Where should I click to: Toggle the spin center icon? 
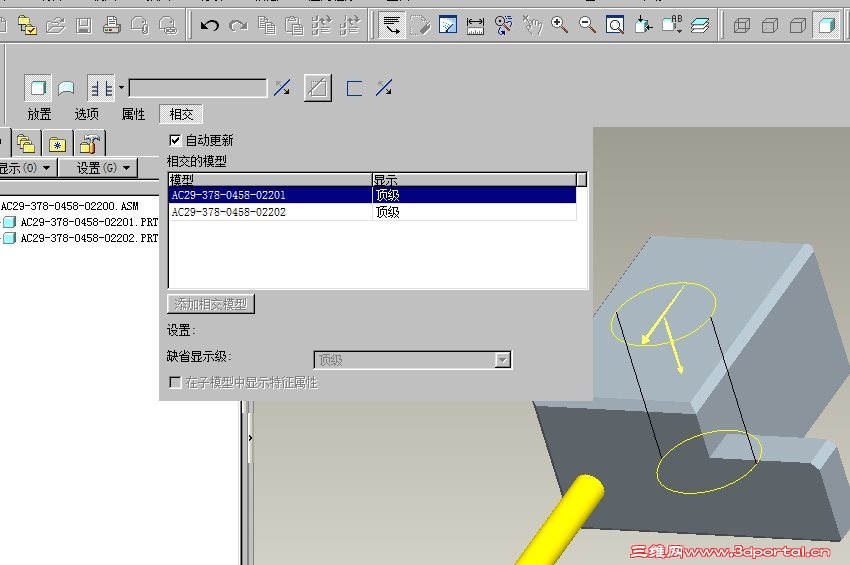click(x=504, y=25)
